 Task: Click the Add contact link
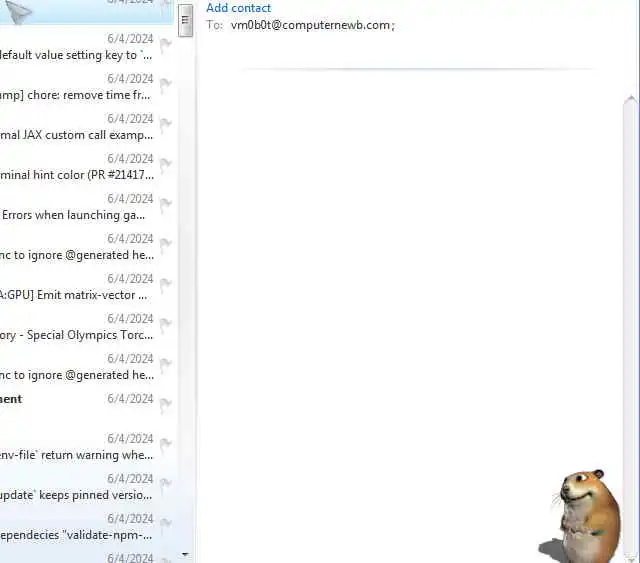[x=238, y=8]
